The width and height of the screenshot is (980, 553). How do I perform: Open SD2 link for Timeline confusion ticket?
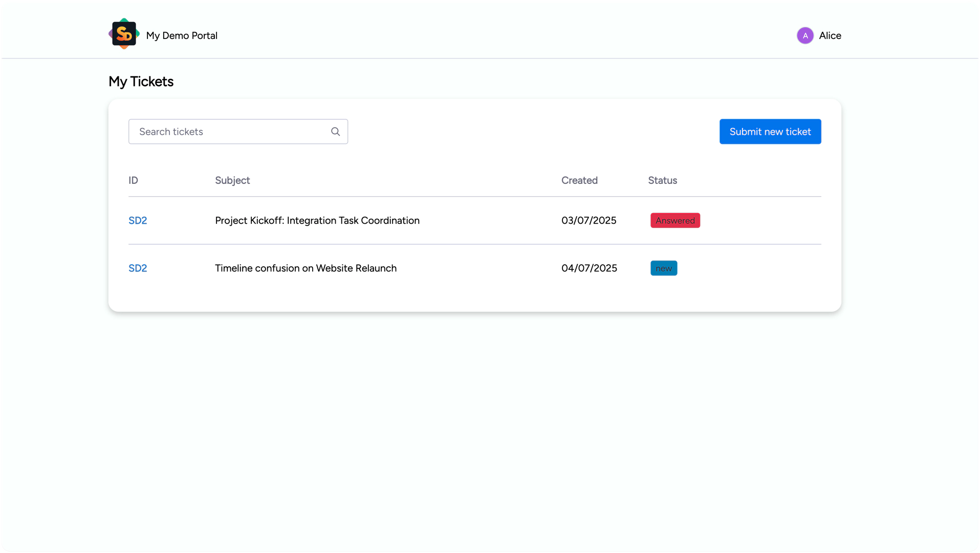[138, 268]
